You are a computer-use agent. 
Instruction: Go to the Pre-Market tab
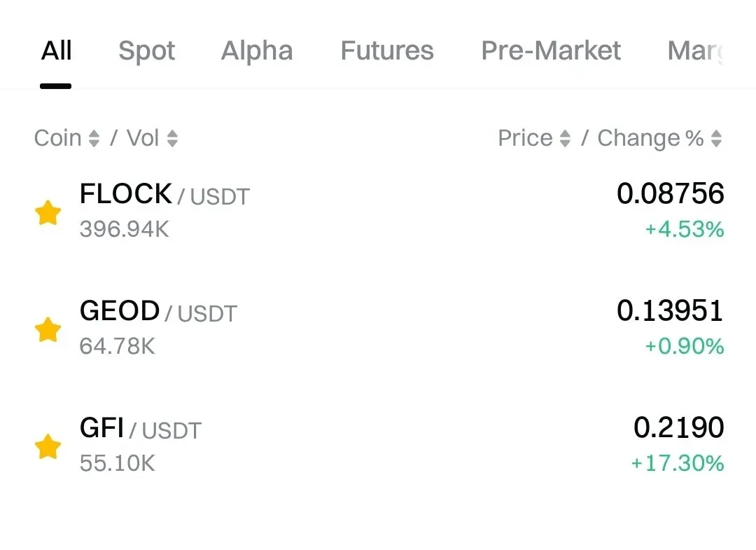[x=551, y=51]
